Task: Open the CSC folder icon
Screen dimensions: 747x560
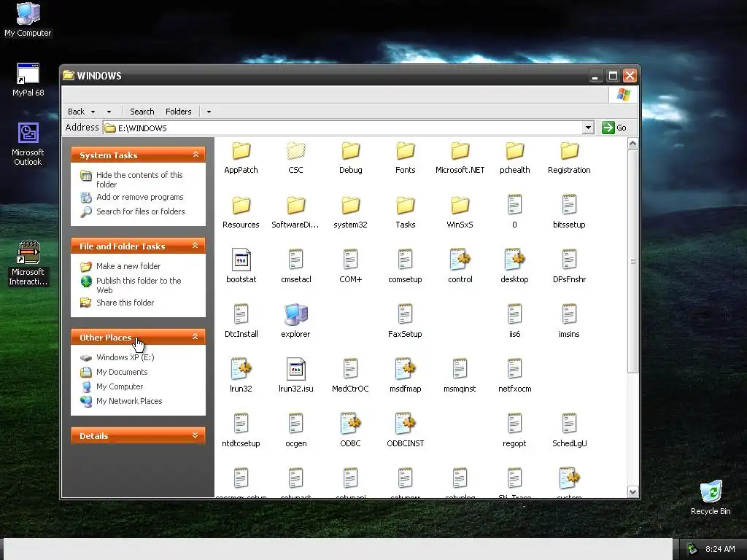Action: click(296, 151)
